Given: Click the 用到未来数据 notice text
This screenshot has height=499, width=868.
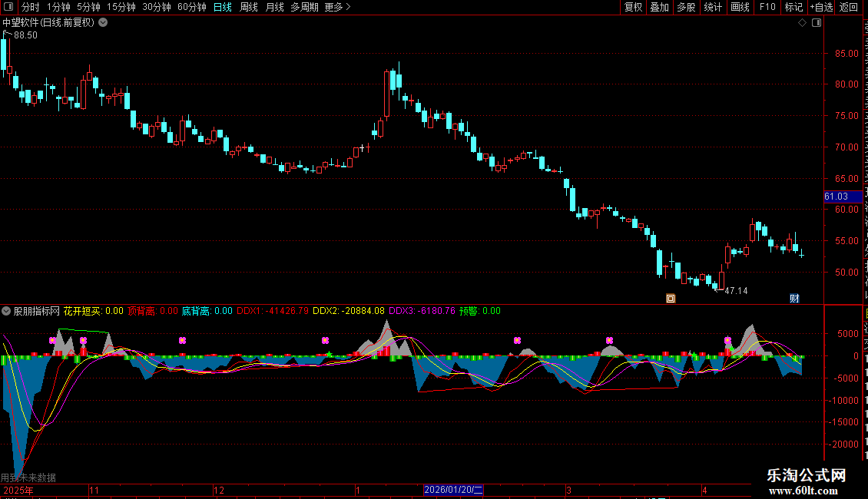Looking at the screenshot, I should [x=28, y=478].
